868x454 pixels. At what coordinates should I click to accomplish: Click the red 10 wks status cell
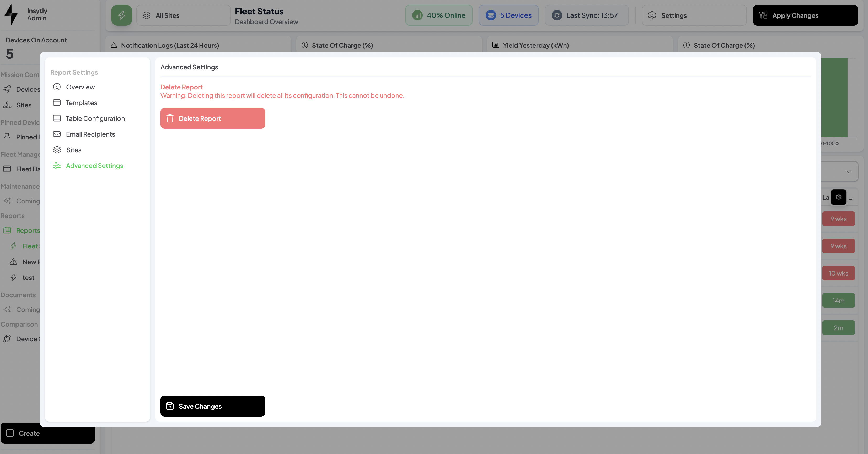click(x=838, y=273)
